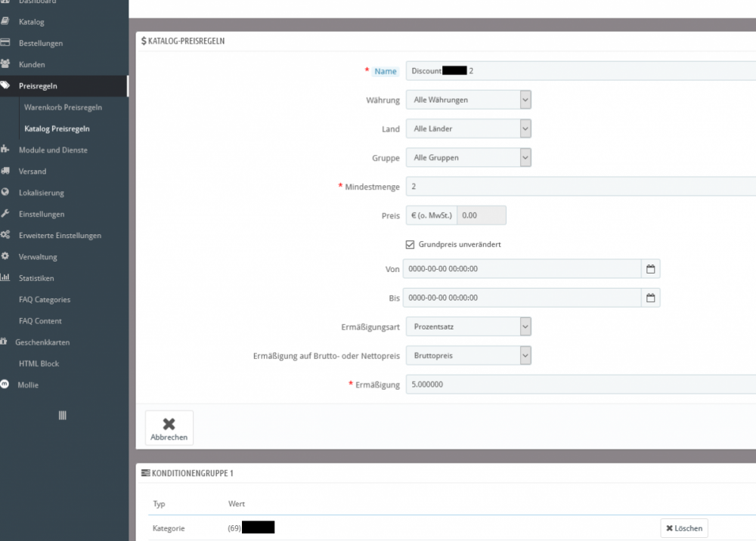This screenshot has width=756, height=541.
Task: Go to Module und Dienste menu
Action: click(x=53, y=150)
